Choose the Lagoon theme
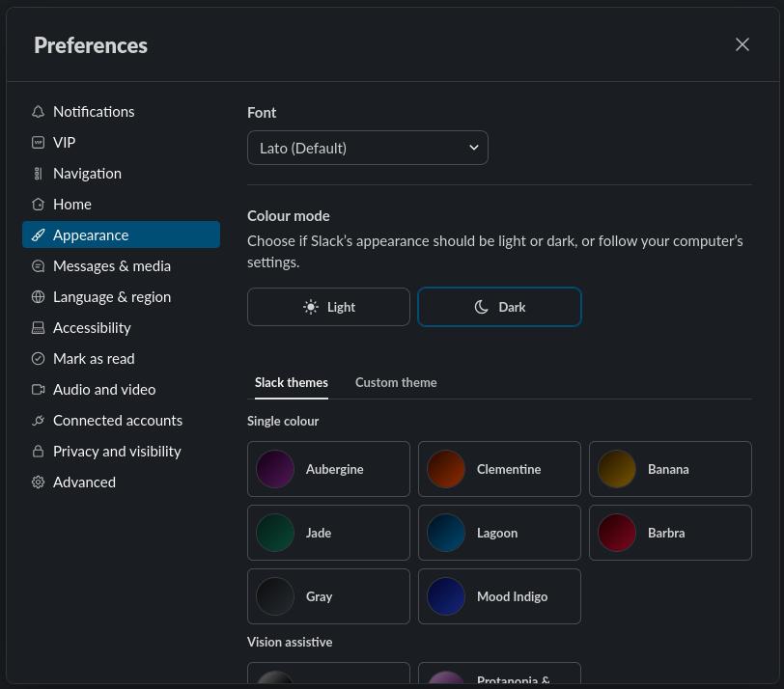Screen dimensions: 784x689 pos(499,533)
